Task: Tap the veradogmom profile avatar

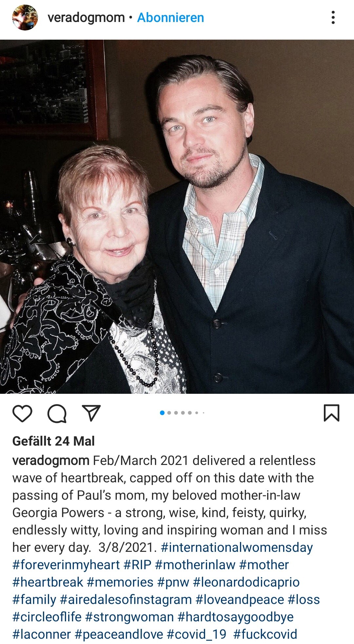Action: (x=25, y=18)
